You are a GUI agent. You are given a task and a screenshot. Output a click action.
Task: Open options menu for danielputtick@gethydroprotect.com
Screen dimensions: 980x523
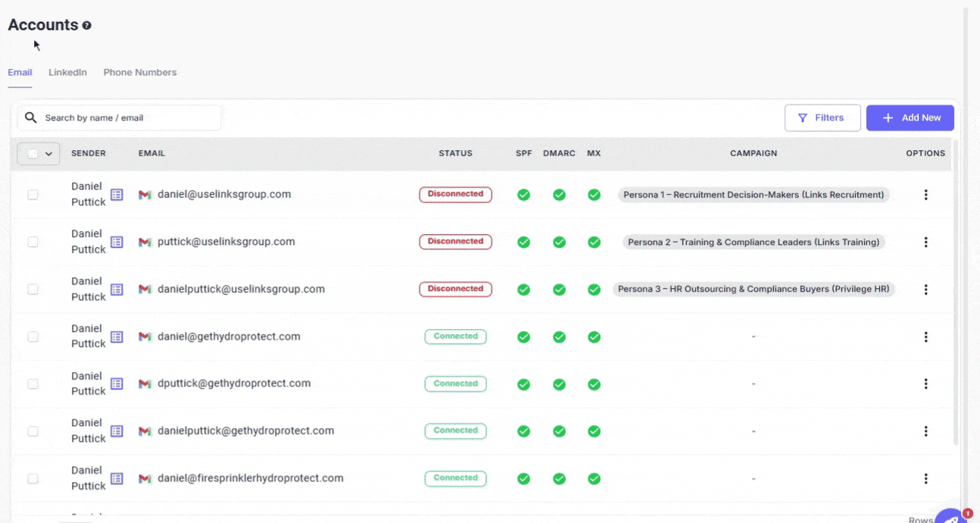(x=925, y=431)
